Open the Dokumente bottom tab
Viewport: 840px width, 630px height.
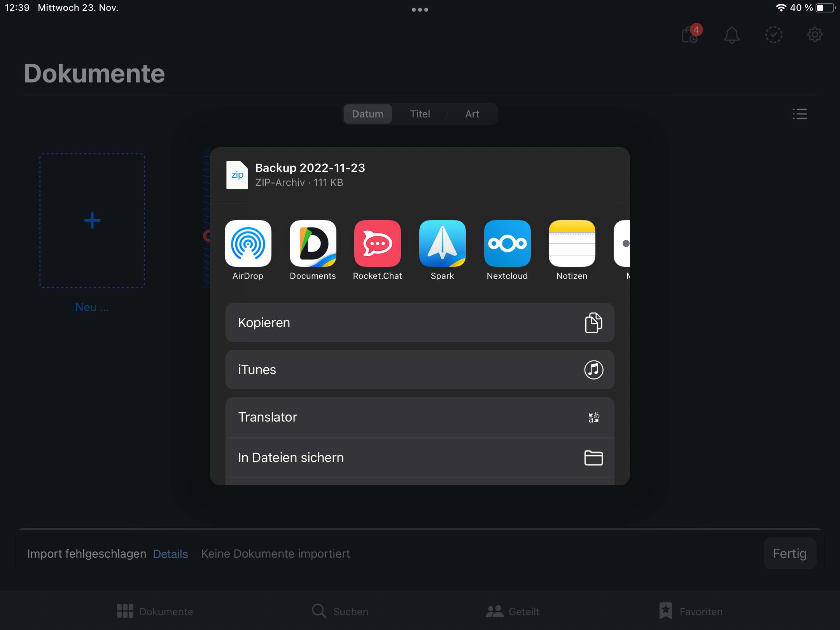(x=155, y=611)
